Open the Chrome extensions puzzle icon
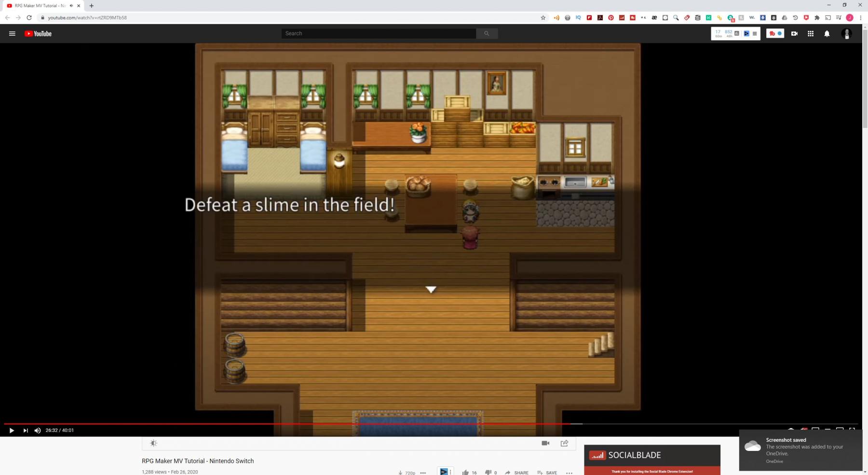Viewport: 868px width, 475px height. coord(817,17)
